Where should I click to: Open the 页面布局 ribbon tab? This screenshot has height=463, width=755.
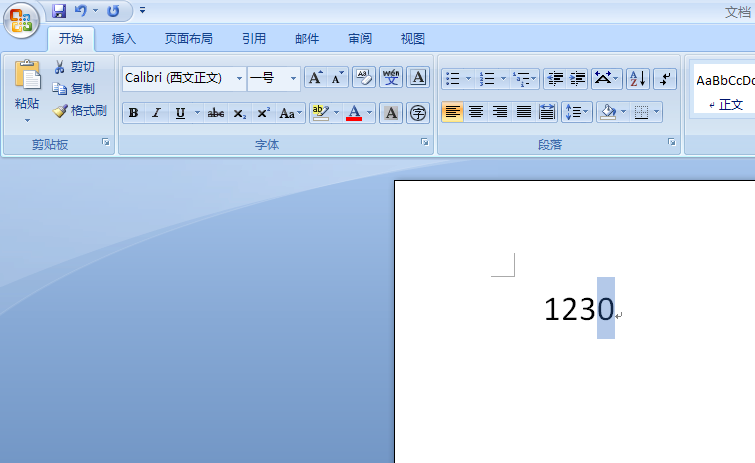[189, 39]
